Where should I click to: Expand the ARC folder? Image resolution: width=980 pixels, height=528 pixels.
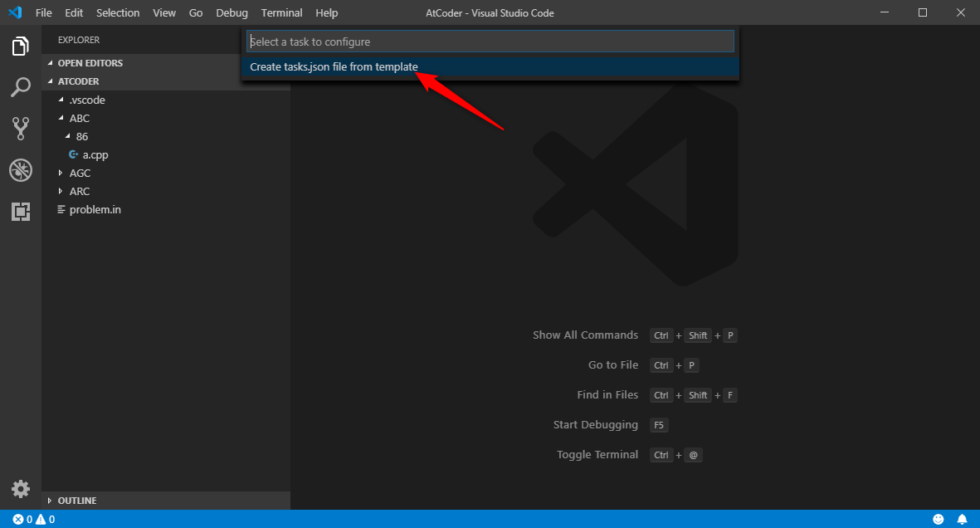point(61,191)
